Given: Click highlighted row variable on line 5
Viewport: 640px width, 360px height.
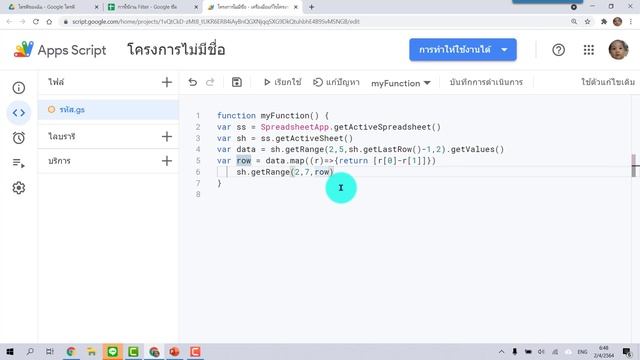Looking at the screenshot, I should (244, 161).
